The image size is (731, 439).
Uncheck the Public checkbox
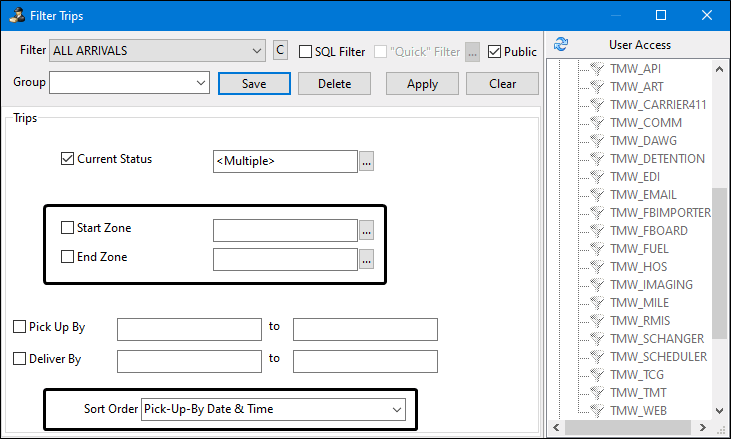click(494, 51)
